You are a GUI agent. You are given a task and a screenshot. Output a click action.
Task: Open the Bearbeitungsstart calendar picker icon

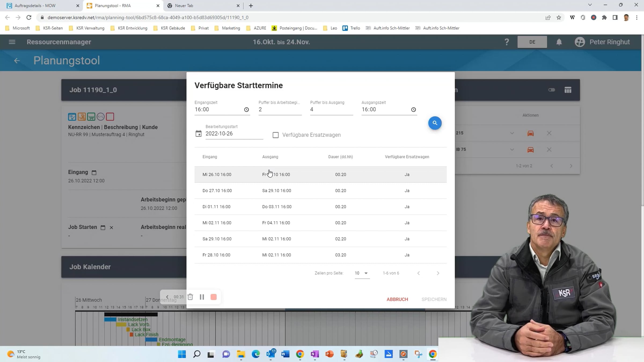198,134
